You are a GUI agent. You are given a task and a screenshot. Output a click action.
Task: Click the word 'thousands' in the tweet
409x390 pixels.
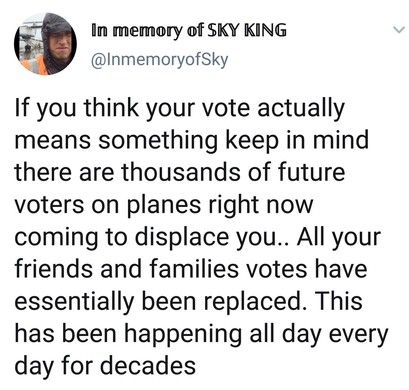coord(180,172)
